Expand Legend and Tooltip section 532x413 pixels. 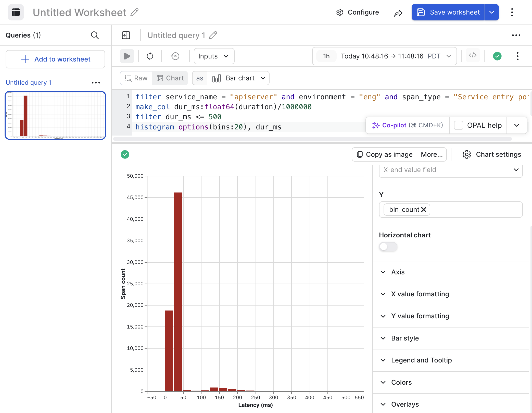(x=450, y=360)
